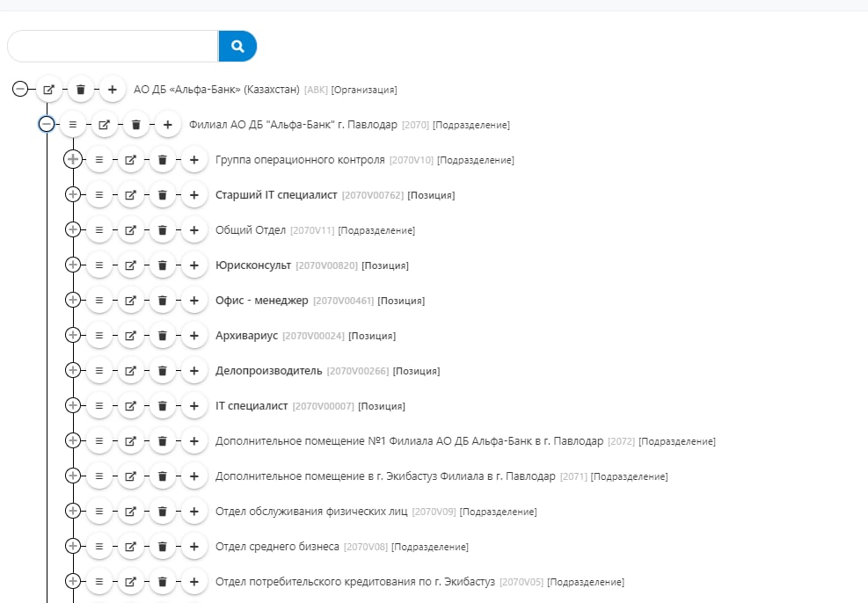Screen dimensions: 868x603
Task: Edit the Филиал г. Павлодар [2070] row
Action: (x=104, y=125)
